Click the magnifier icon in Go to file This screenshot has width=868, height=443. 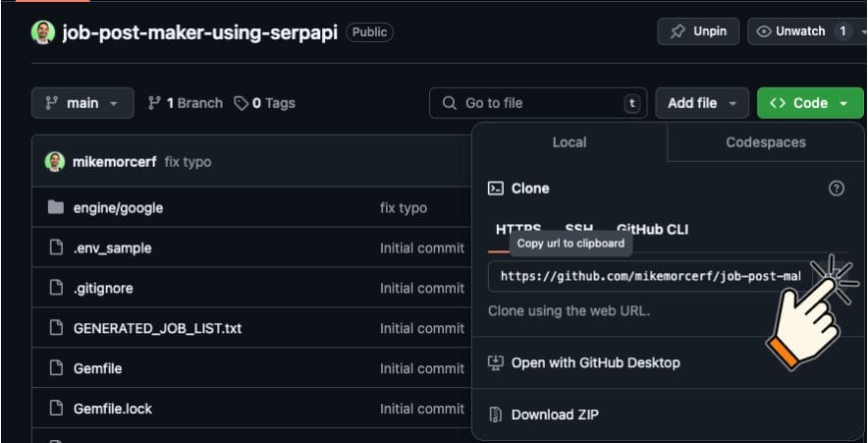pos(450,103)
